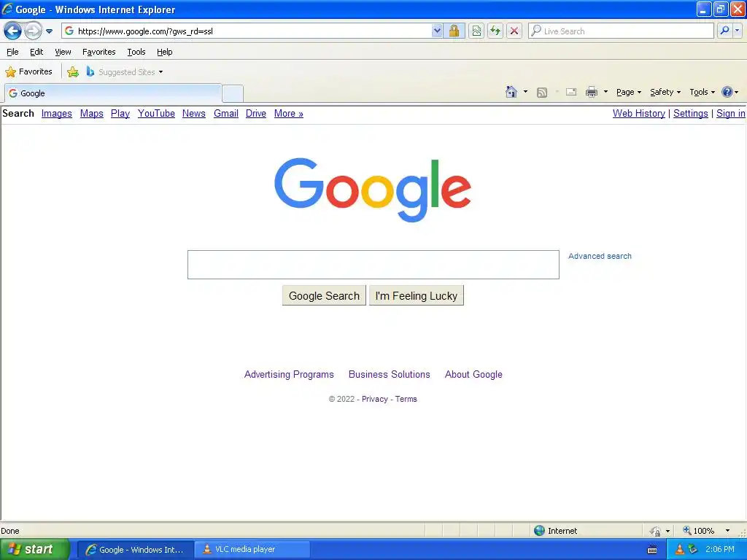Screen dimensions: 747x560
Task: Click the red Stop loading icon
Action: 514,31
